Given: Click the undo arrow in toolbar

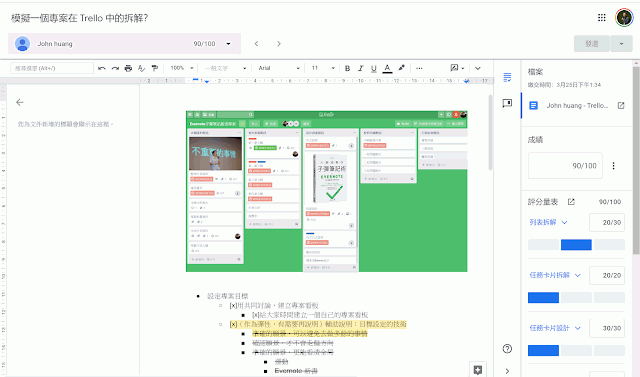Looking at the screenshot, I should (102, 68).
